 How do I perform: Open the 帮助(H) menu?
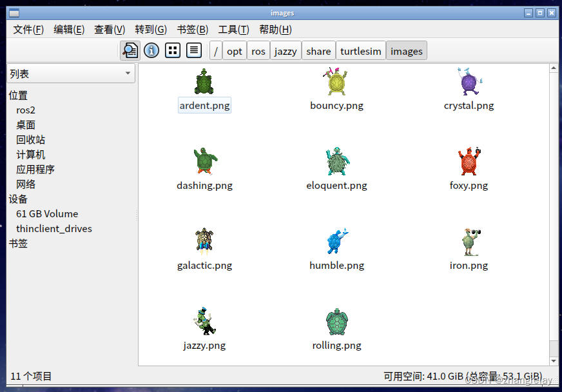pyautogui.click(x=275, y=30)
